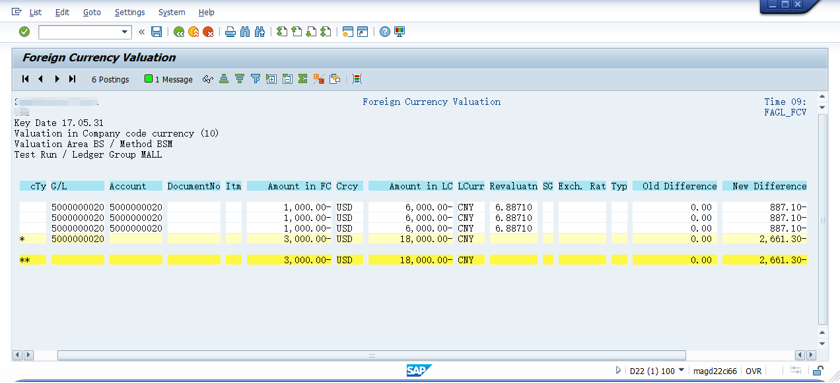Click the Find binoculars icon
Image resolution: width=840 pixels, height=383 pixels.
coord(245,32)
